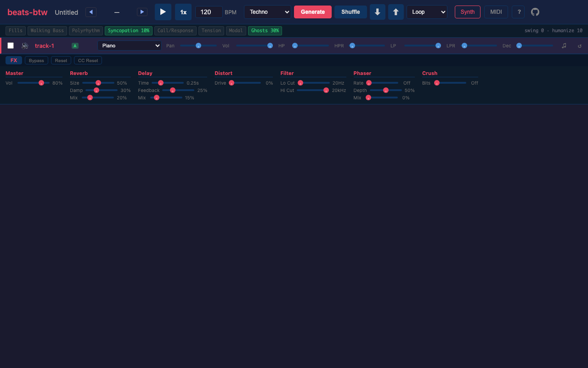The height and width of the screenshot is (368, 588).
Task: Click the reset/undo icon on track-1
Action: [x=579, y=46]
